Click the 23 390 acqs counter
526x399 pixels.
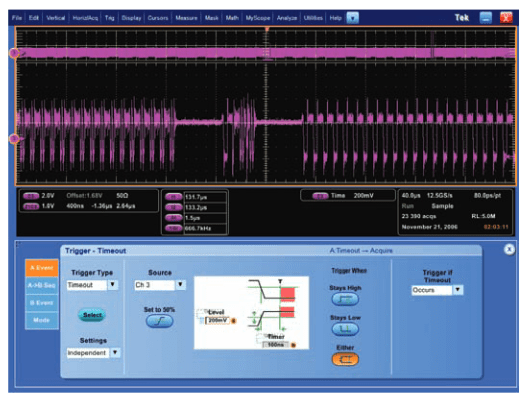[419, 216]
